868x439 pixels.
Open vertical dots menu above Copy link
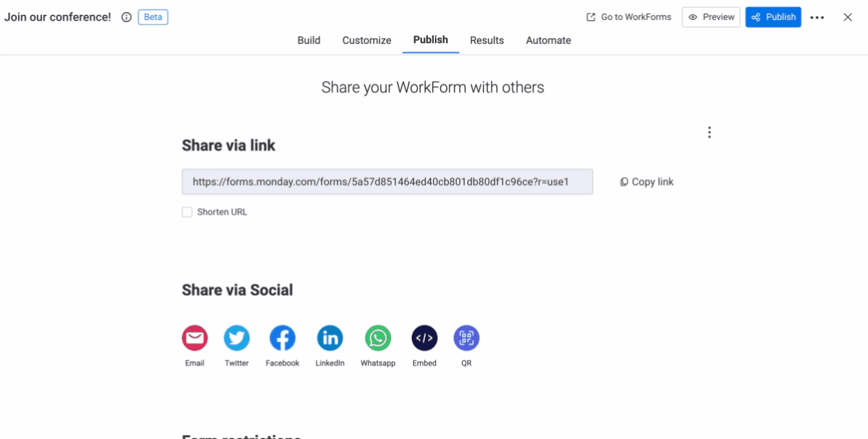click(709, 132)
